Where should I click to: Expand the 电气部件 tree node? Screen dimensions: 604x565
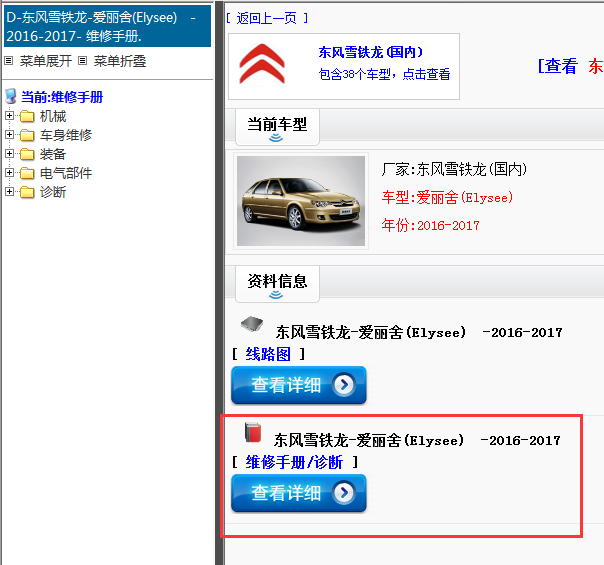point(10,173)
